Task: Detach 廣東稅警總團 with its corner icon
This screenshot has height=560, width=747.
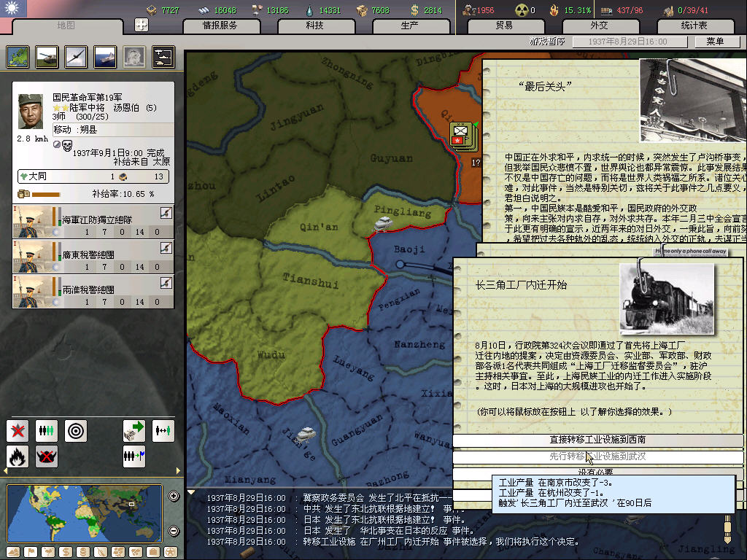Action: (x=166, y=248)
